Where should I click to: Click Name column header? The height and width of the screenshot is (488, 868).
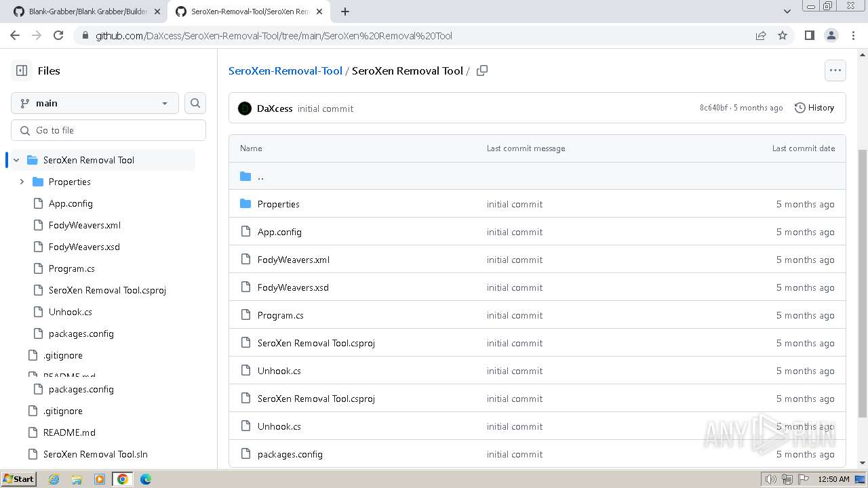coord(251,148)
